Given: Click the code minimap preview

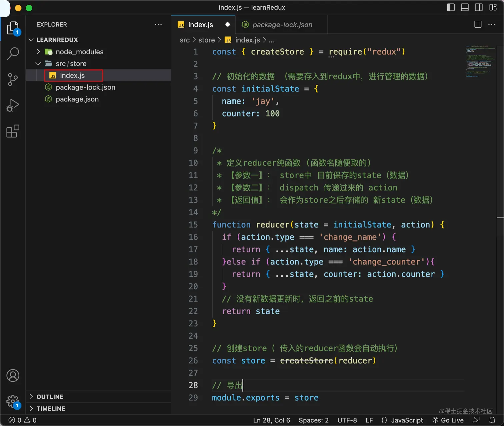Looking at the screenshot, I should pyautogui.click(x=481, y=61).
